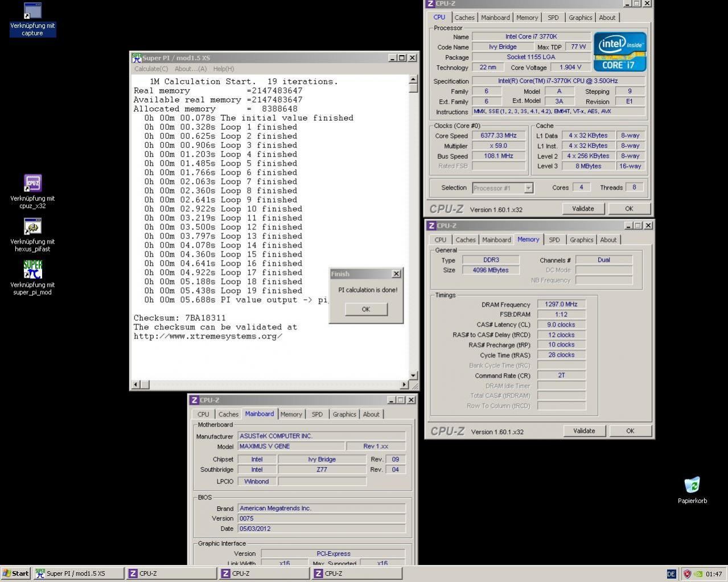Click the CPU-Z title icon in Memory window
Image resolution: width=728 pixels, height=582 pixels.
coord(431,225)
